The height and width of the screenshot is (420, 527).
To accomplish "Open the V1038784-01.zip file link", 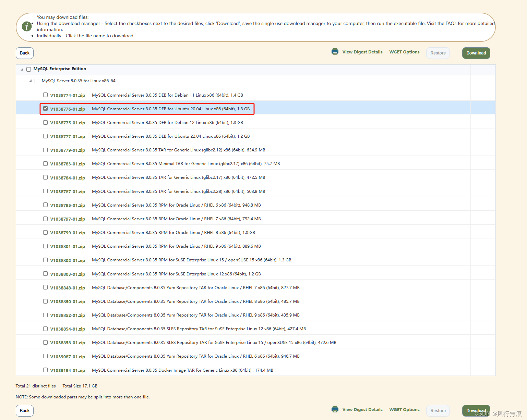I will [x=68, y=178].
